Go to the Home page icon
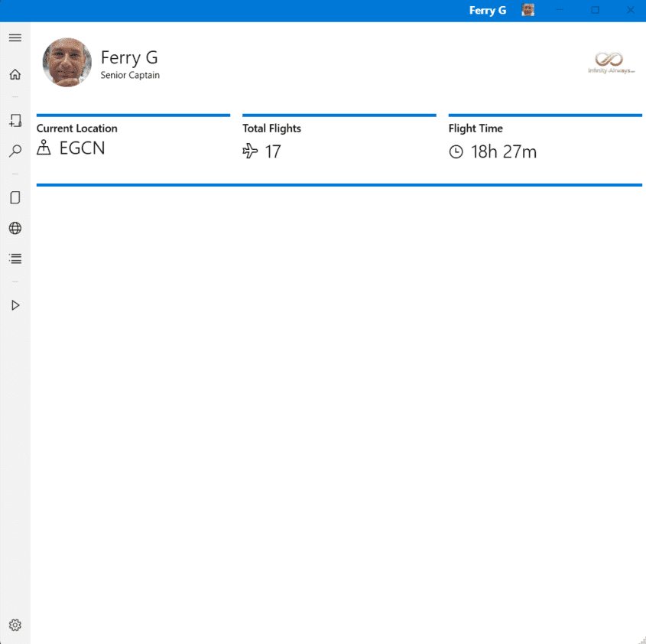Screen dimensions: 646x644 [15, 75]
